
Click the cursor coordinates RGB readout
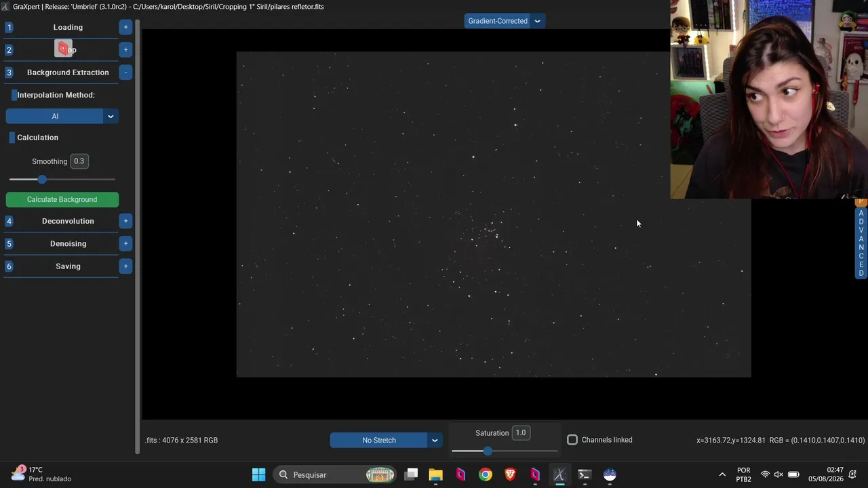coord(781,441)
